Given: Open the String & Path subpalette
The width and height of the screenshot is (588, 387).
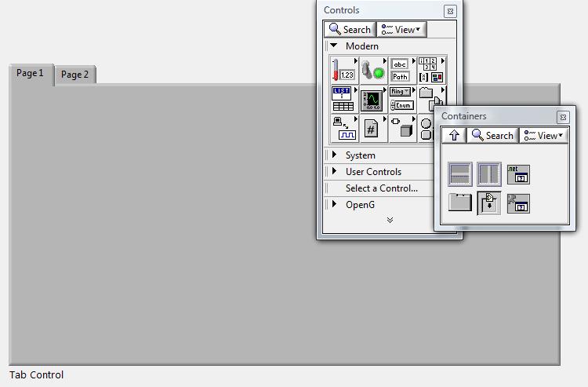Looking at the screenshot, I should pyautogui.click(x=400, y=71).
